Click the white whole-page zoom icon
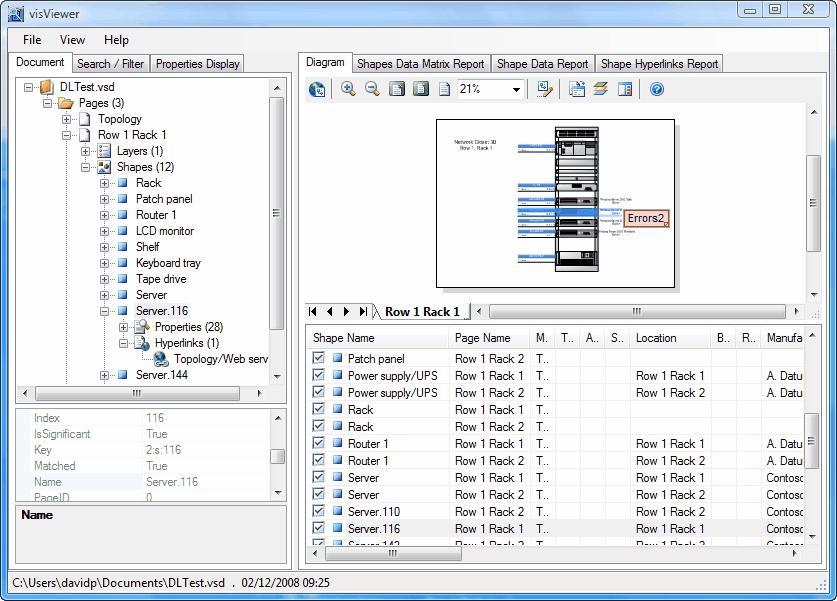Image resolution: width=837 pixels, height=601 pixels. pos(444,89)
